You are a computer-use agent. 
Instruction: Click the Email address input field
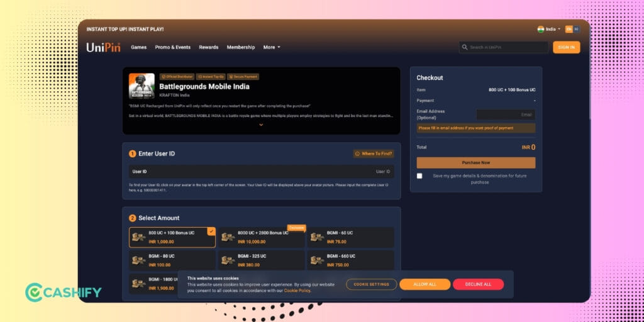point(506,114)
